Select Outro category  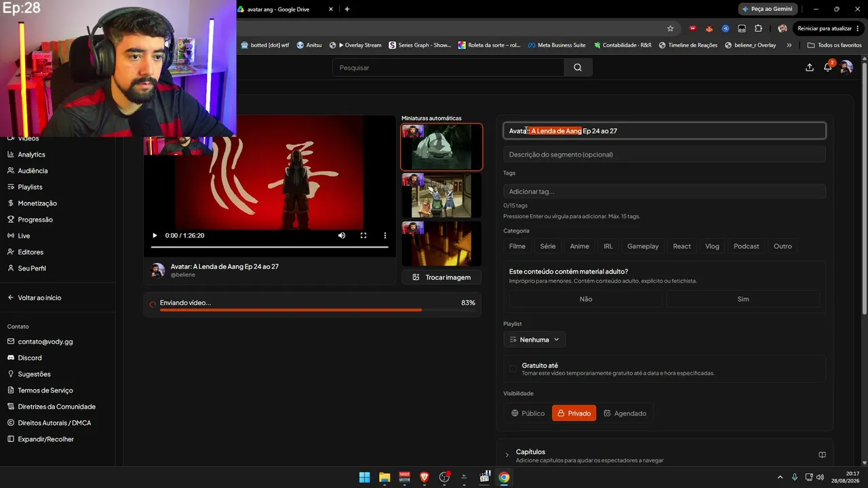pyautogui.click(x=783, y=246)
